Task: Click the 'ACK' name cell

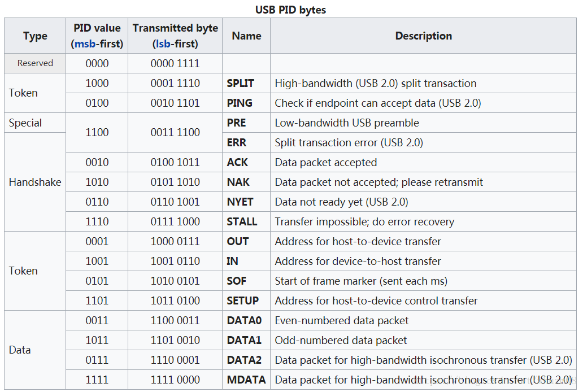Action: tap(246, 162)
